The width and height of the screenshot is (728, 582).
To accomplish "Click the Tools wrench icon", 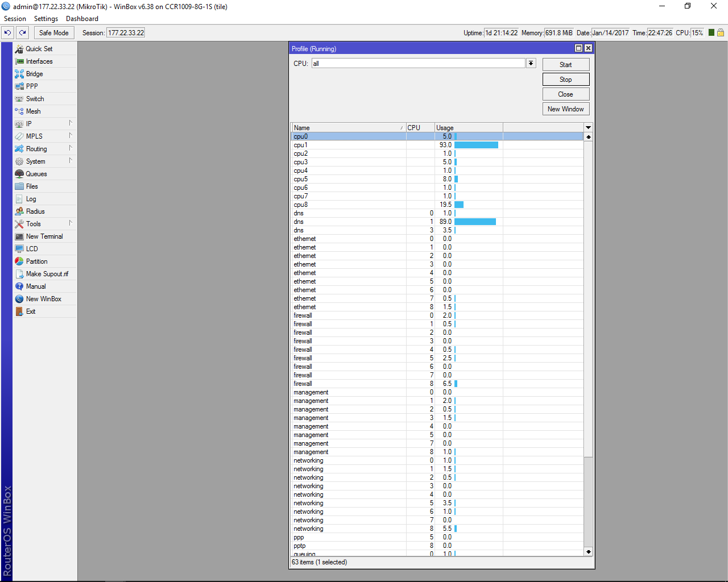I will click(x=19, y=224).
